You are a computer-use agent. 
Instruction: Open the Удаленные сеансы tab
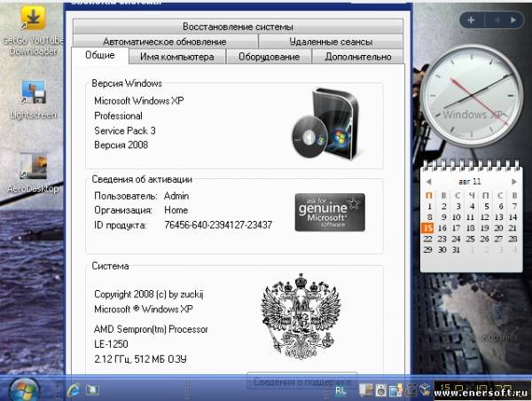pyautogui.click(x=331, y=42)
